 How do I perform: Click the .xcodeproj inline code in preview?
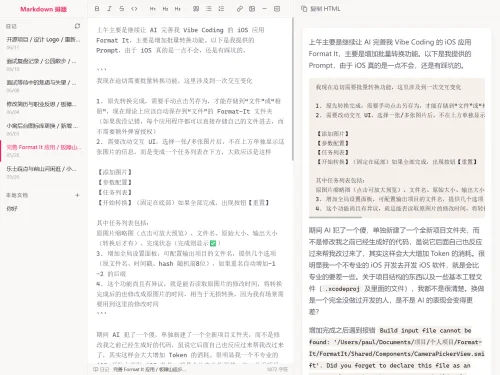pyautogui.click(x=342, y=289)
